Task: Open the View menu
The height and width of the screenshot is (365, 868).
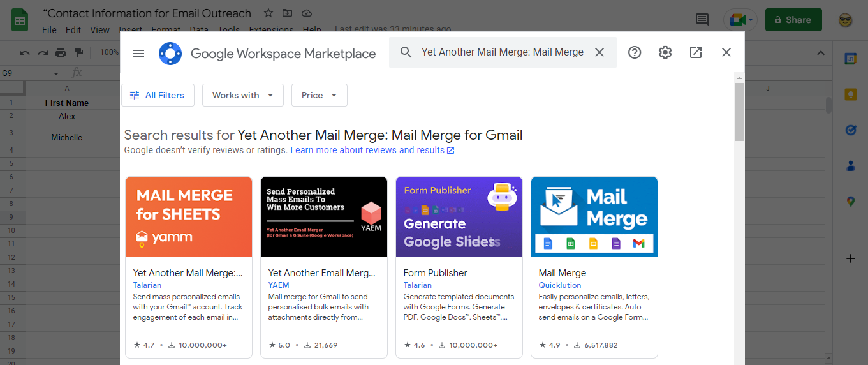Action: [100, 29]
